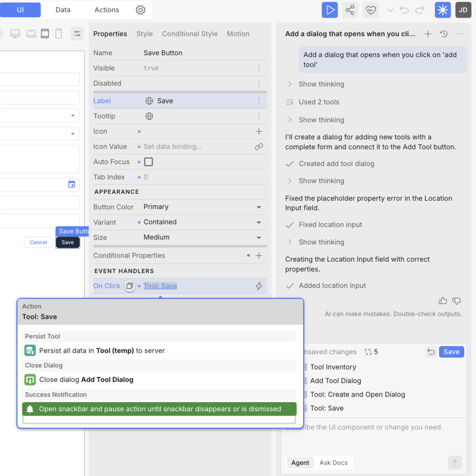Image resolution: width=476 pixels, height=476 pixels.
Task: Click the Play preview icon
Action: [330, 10]
